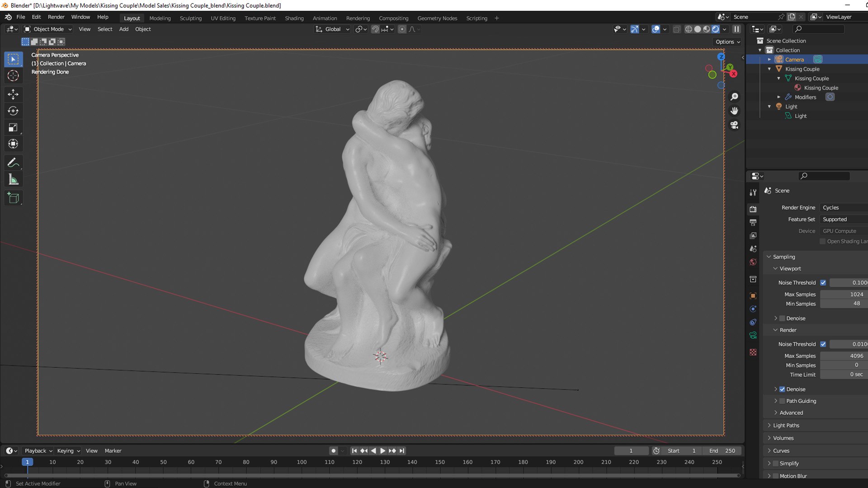The height and width of the screenshot is (488, 868).
Task: Select the Scale tool
Action: click(x=13, y=127)
